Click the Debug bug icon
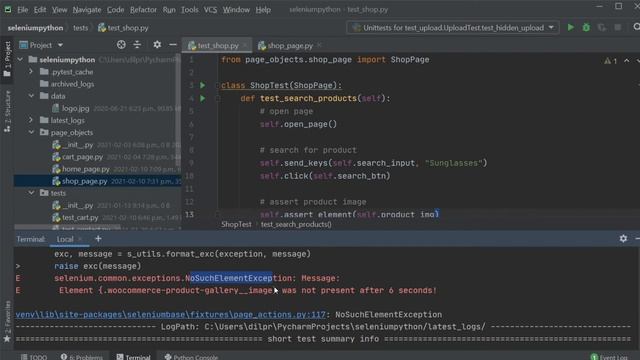Image resolution: width=640 pixels, height=360 pixels. point(586,27)
